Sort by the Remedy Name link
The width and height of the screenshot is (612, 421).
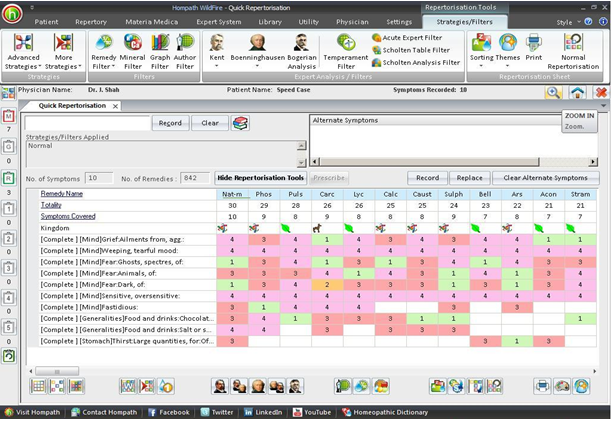(62, 194)
